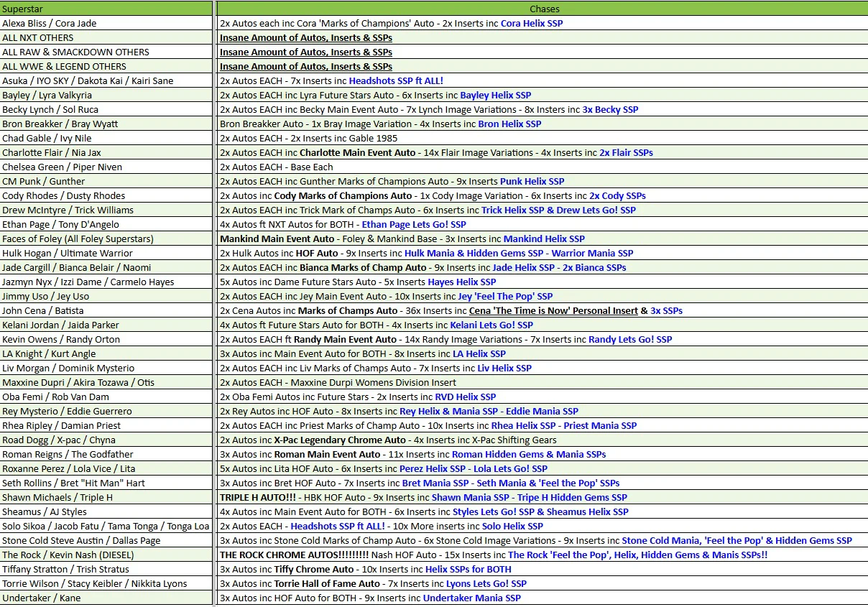Select the ALL RAW & SMACKDOWN OTHERS cell
This screenshot has width=868, height=607.
(x=106, y=52)
